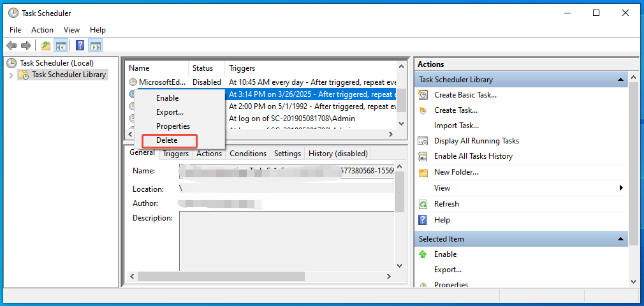Click Export... under Selected Item
This screenshot has width=644, height=306.
coord(448,270)
